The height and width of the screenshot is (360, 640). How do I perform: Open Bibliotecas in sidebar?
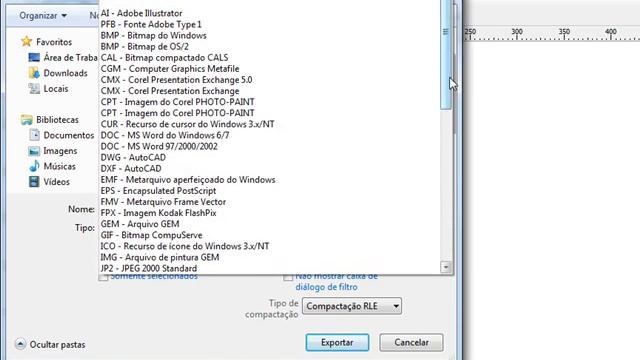(50, 120)
